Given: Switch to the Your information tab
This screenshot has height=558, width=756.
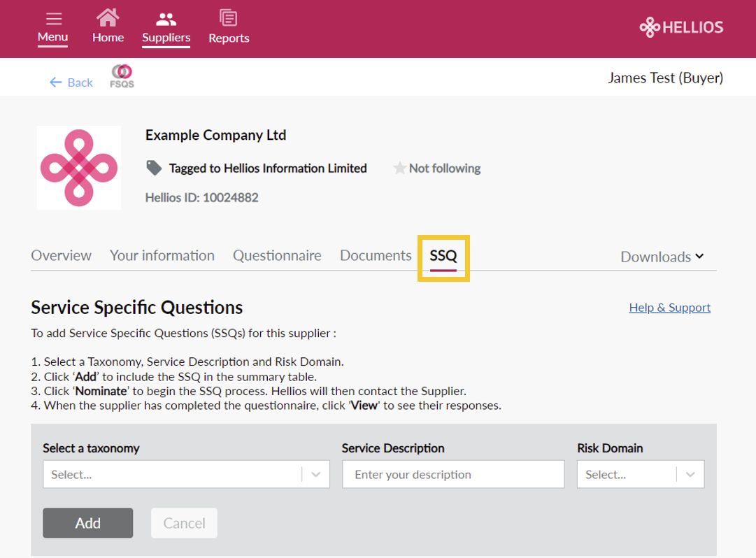Looking at the screenshot, I should pos(162,255).
